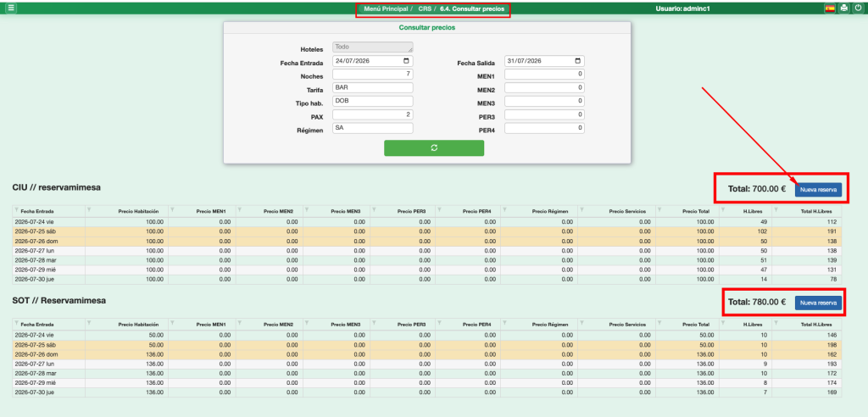868x417 pixels.
Task: Click Precio MEN2 filter icon in CIU table
Action: (x=240, y=209)
